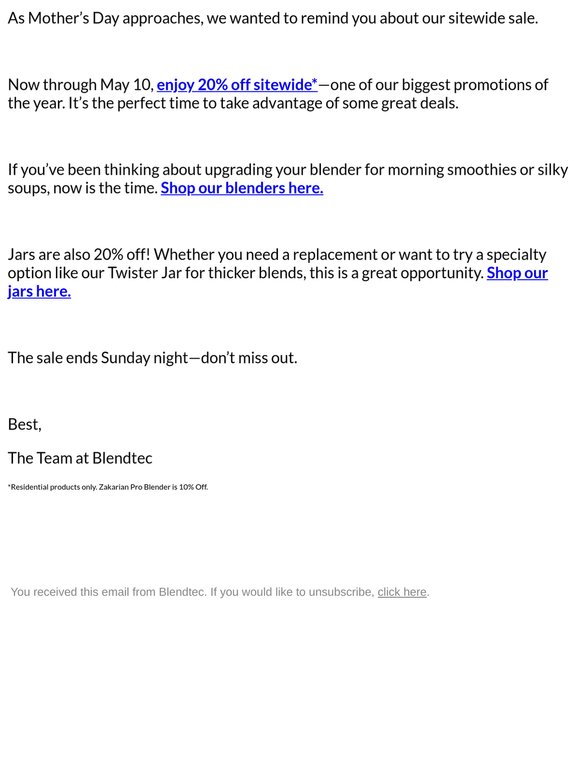Viewport: 580px width, 774px height.
Task: Click "The sale ends Sunday night" line
Action: tap(98, 358)
